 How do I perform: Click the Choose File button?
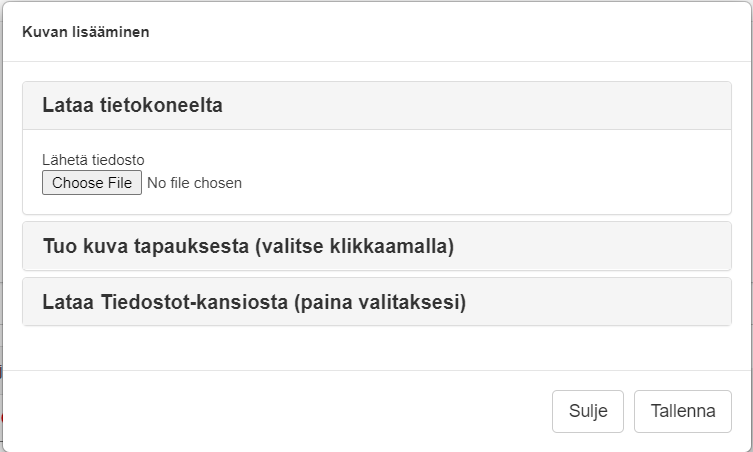[92, 183]
